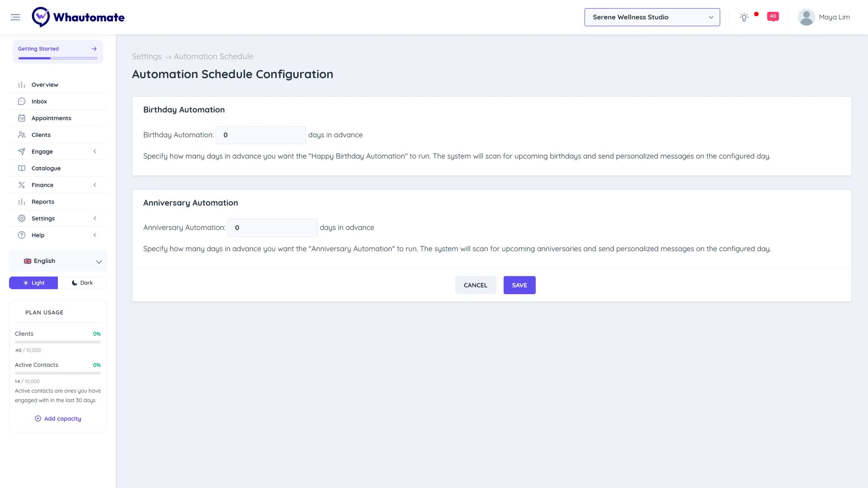This screenshot has width=868, height=488.
Task: Click the Active Contacts usage progress bar
Action: [58, 373]
